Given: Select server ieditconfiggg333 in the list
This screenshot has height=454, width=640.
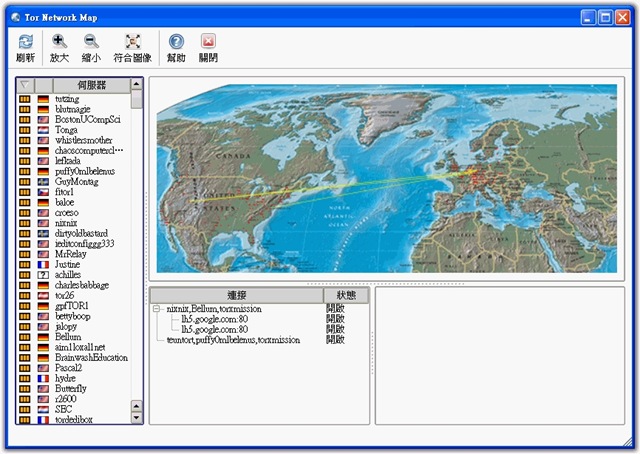Looking at the screenshot, I should click(84, 244).
